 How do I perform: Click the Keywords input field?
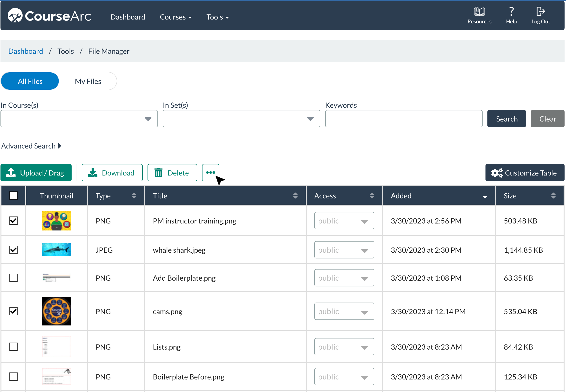(404, 119)
